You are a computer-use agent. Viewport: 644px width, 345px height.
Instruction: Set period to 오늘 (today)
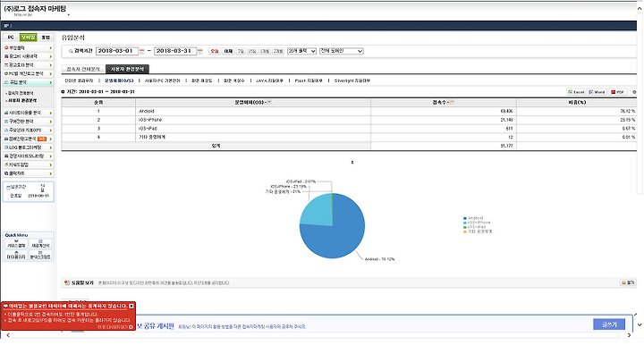(215, 51)
